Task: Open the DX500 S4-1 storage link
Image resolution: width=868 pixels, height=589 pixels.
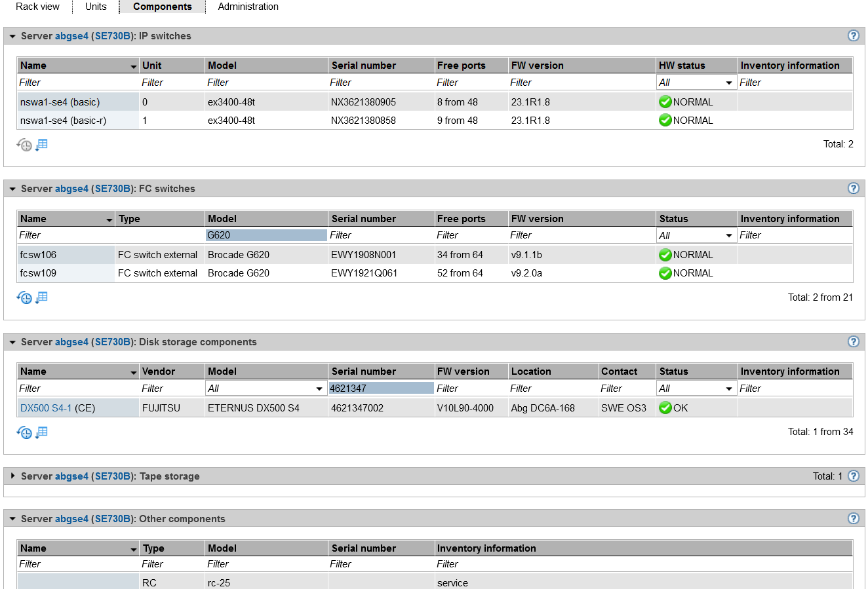Action: [x=46, y=408]
